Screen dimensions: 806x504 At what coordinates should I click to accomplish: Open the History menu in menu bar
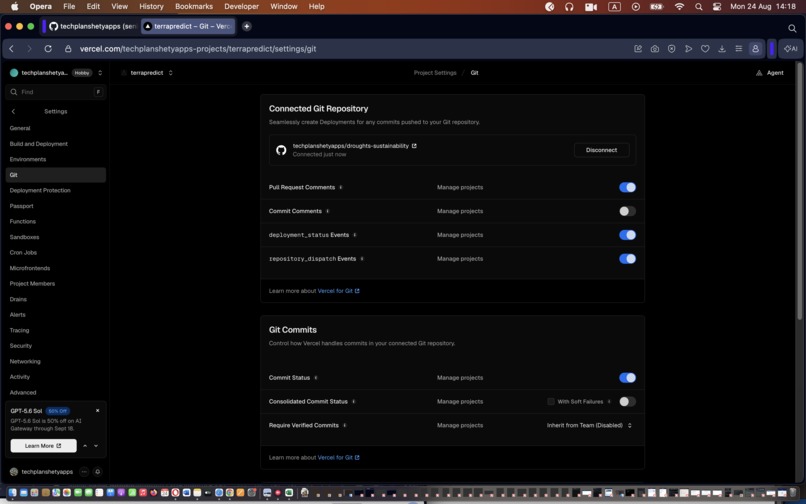[x=151, y=7]
